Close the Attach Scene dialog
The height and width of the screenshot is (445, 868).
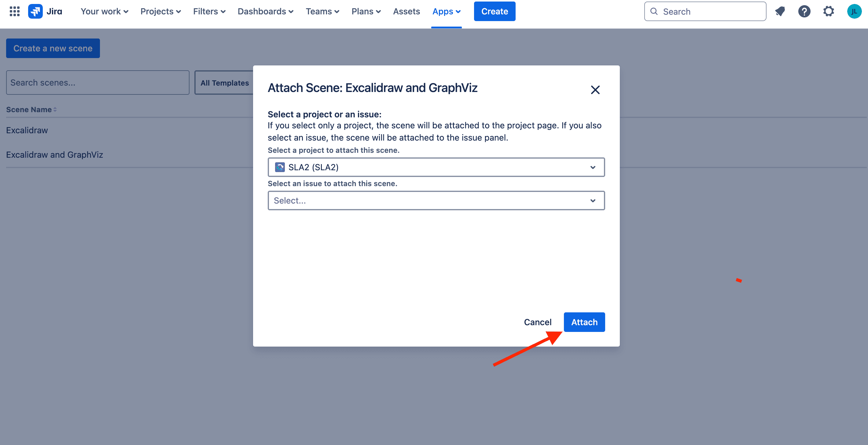pyautogui.click(x=595, y=90)
